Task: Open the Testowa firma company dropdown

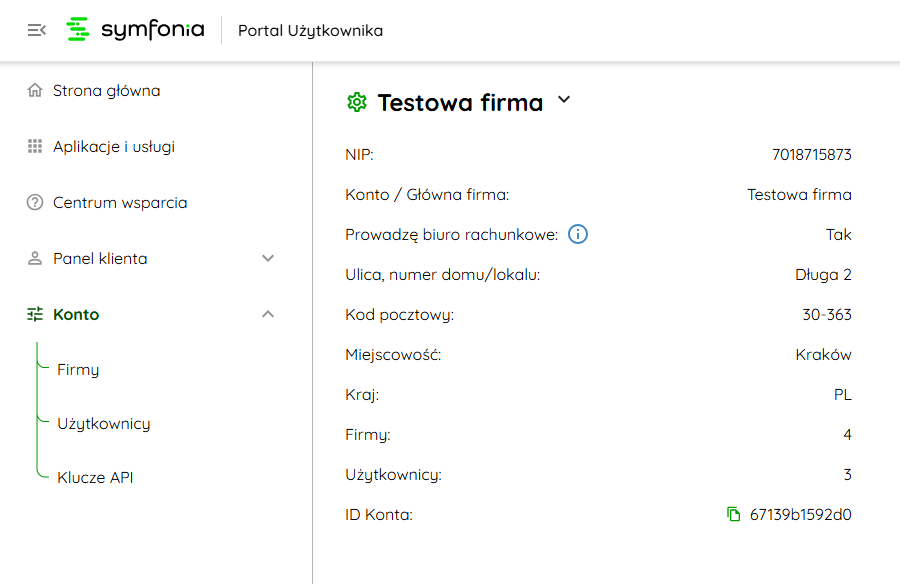Action: pyautogui.click(x=564, y=100)
